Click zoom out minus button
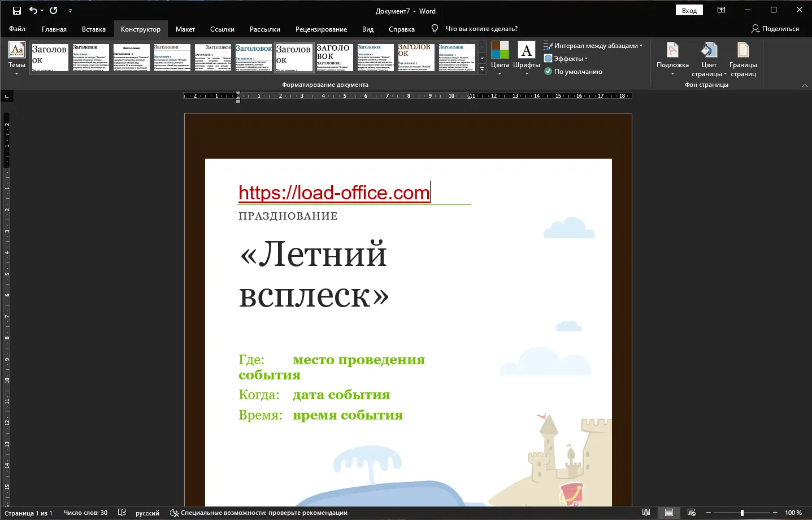 [708, 513]
